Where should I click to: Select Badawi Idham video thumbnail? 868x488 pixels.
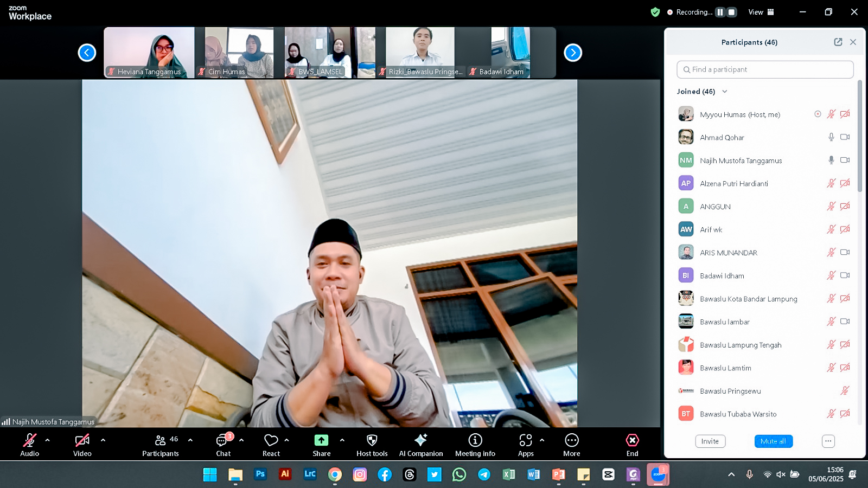pos(511,53)
